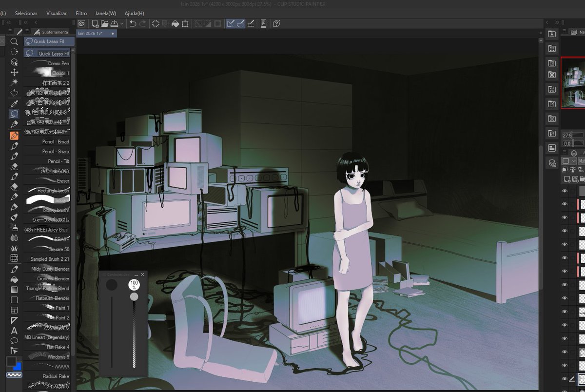Select the Move layer tool
585x392 pixels.
[x=14, y=72]
